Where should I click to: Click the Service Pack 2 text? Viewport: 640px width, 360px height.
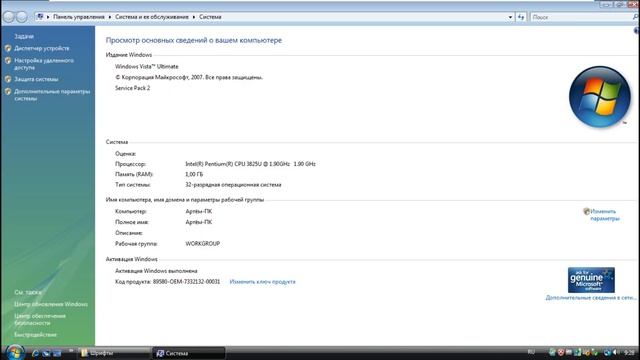[x=133, y=88]
